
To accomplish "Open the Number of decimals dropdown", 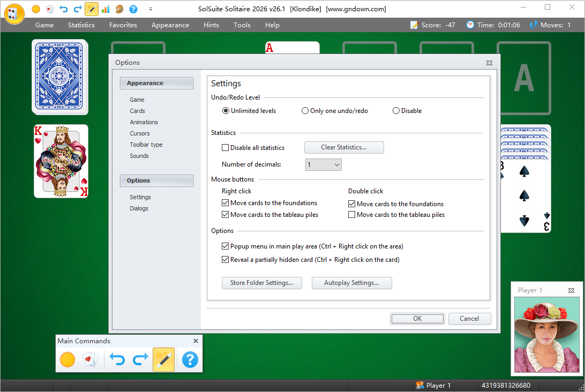I will coord(324,165).
